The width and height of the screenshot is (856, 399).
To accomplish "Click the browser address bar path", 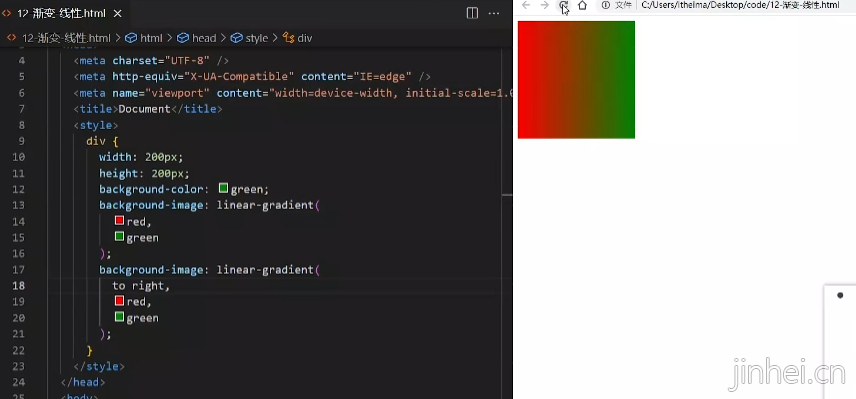I will click(x=740, y=5).
